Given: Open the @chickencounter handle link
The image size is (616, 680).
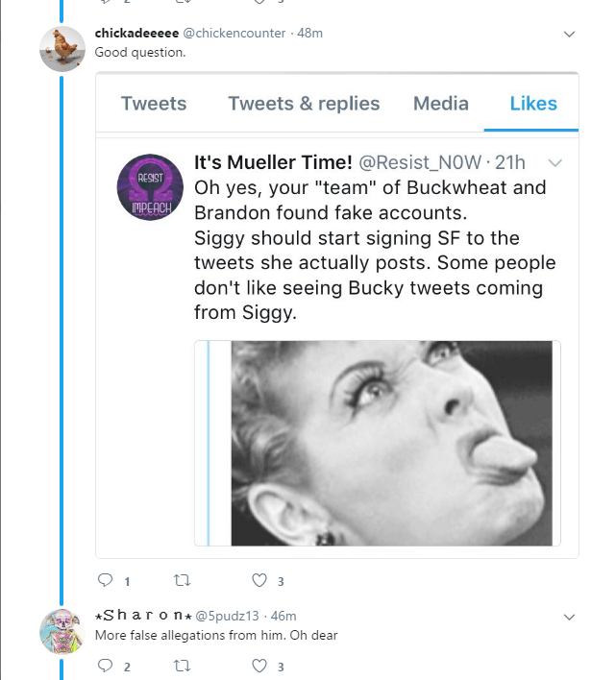Looking at the screenshot, I should pos(234,34).
